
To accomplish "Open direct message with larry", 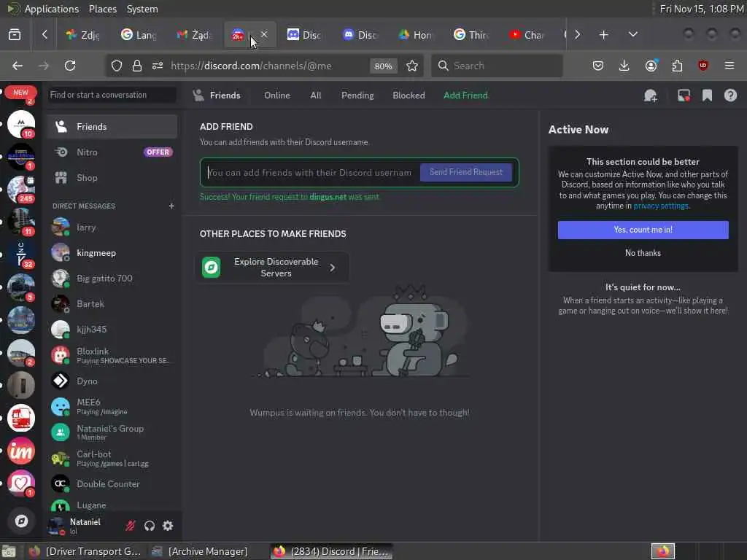I will point(112,227).
